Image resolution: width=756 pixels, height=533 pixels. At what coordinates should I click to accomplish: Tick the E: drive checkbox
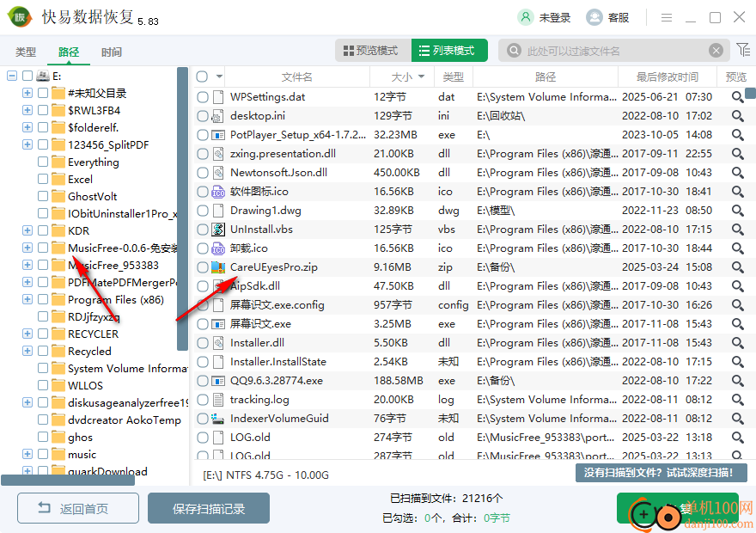(x=27, y=76)
